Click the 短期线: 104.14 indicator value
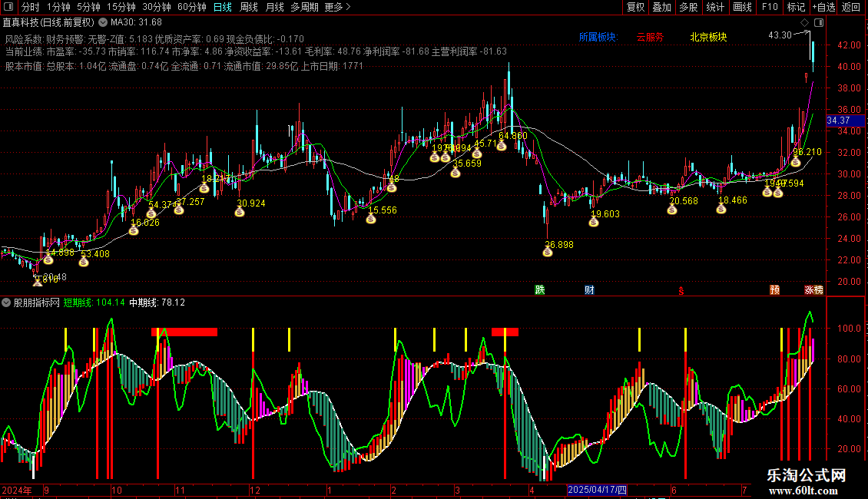Viewport: 868px width, 499px height. point(94,302)
